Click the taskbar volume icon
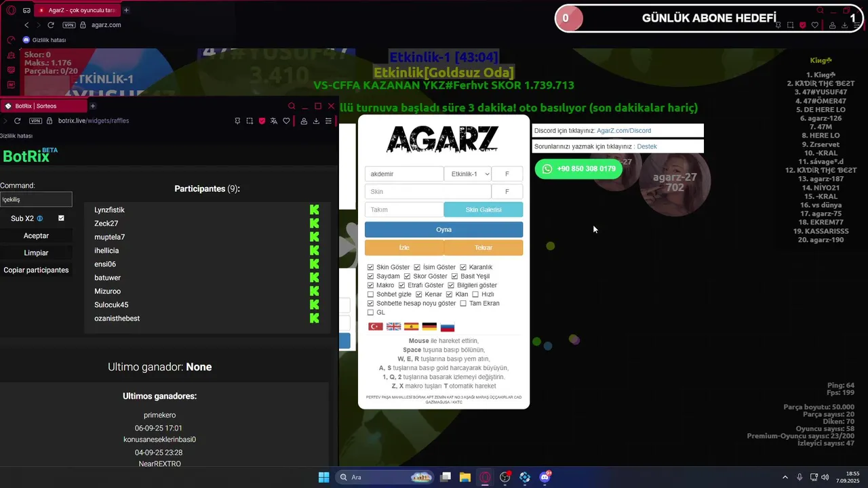This screenshot has width=868, height=488. coord(825,477)
